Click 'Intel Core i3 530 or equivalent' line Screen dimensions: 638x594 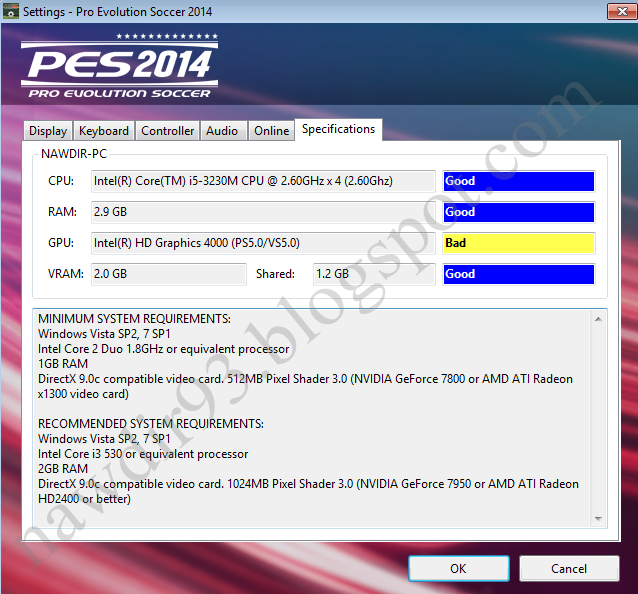tap(143, 454)
